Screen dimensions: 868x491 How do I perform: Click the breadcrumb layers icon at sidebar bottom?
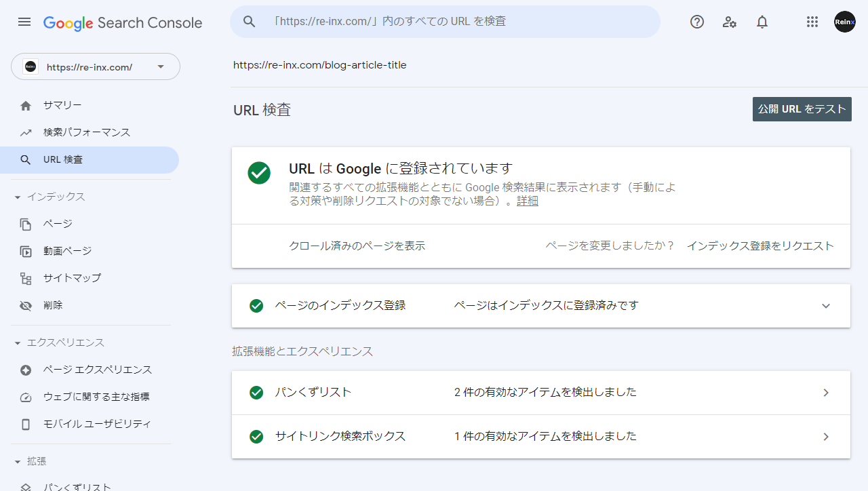[26, 487]
